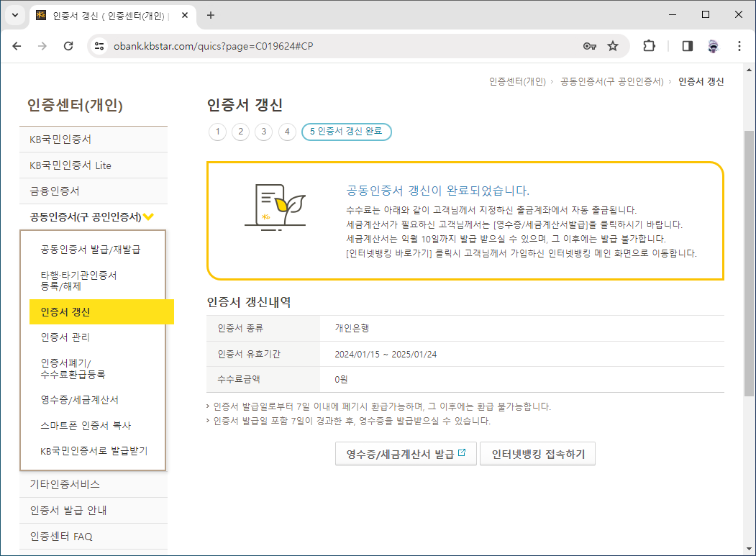
Task: Click 영수증/세금계산서 발급 button
Action: coord(406,454)
